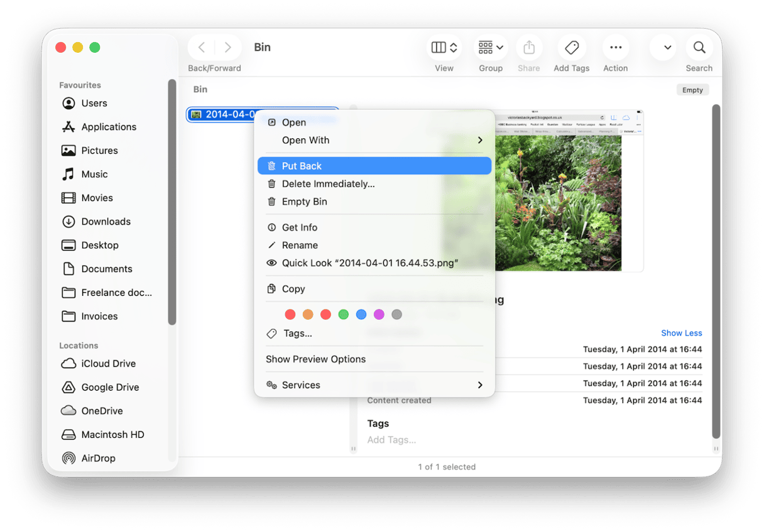This screenshot has height=532, width=764.
Task: Click the Show Less link
Action: pos(681,333)
